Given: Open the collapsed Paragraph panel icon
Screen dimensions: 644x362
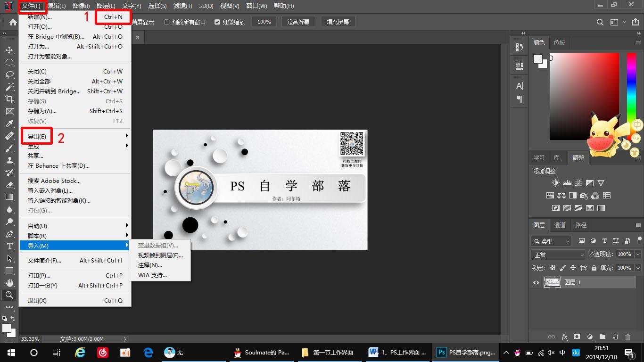Looking at the screenshot, I should click(520, 99).
